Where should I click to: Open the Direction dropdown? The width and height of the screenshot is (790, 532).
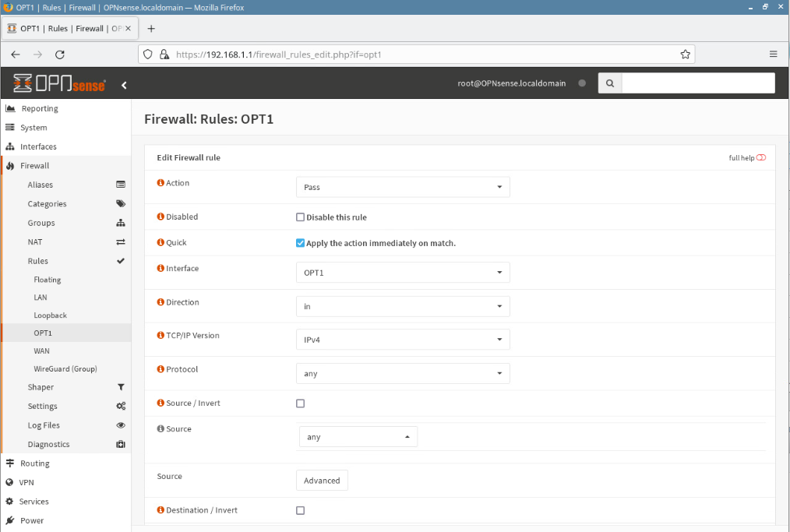(x=403, y=306)
